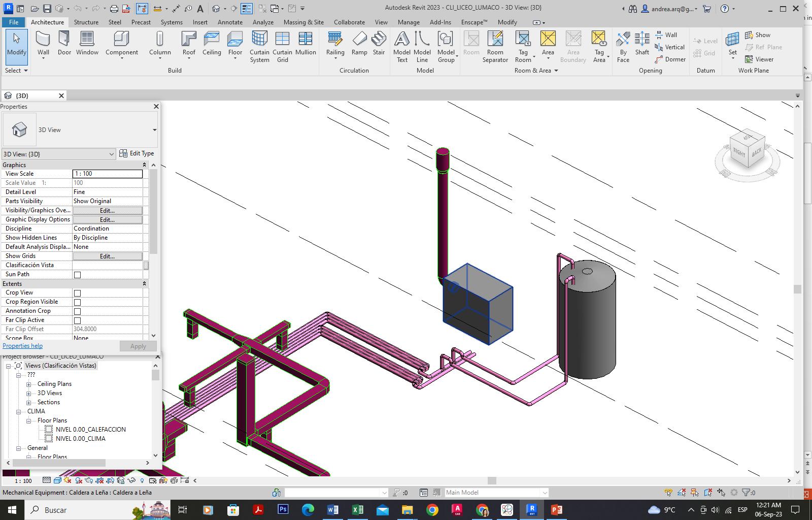Click Edit for Visibility/Graphics Overrides
This screenshot has width=812, height=520.
click(x=107, y=210)
